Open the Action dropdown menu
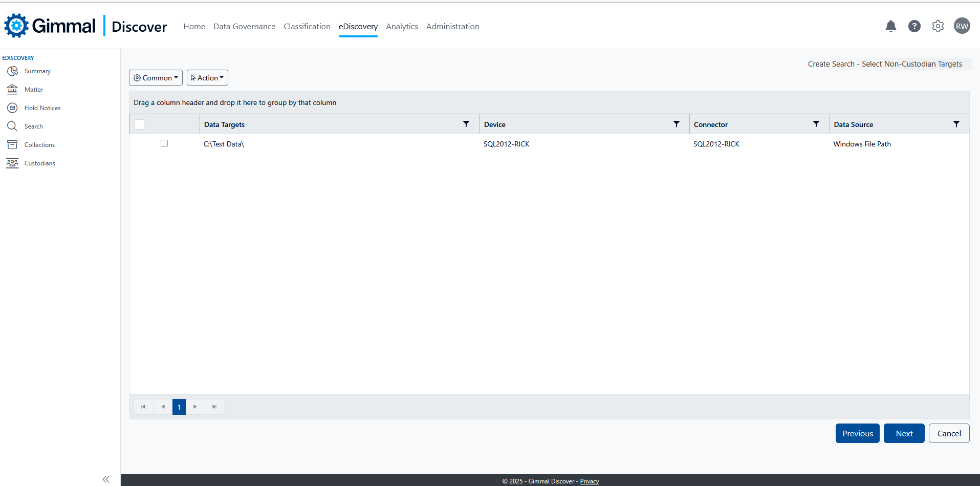 (x=207, y=78)
